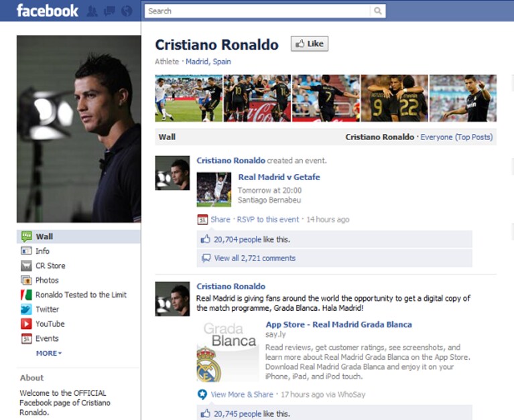Click the Wall speech bubble icon
Image resolution: width=514 pixels, height=420 pixels.
pos(27,236)
